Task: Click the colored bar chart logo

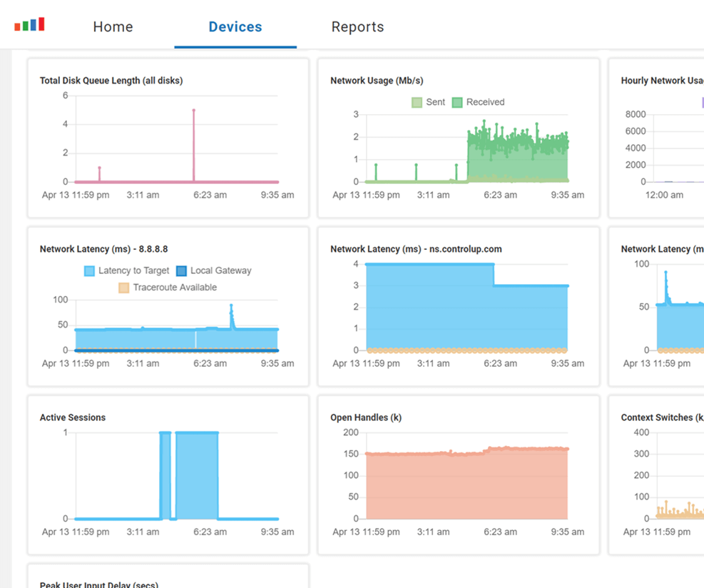Action: coord(29,26)
